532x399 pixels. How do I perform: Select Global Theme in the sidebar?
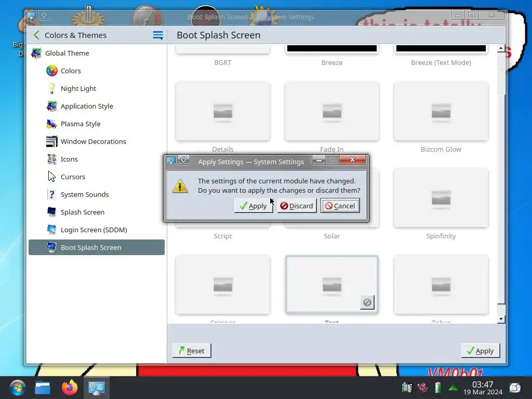pos(96,54)
